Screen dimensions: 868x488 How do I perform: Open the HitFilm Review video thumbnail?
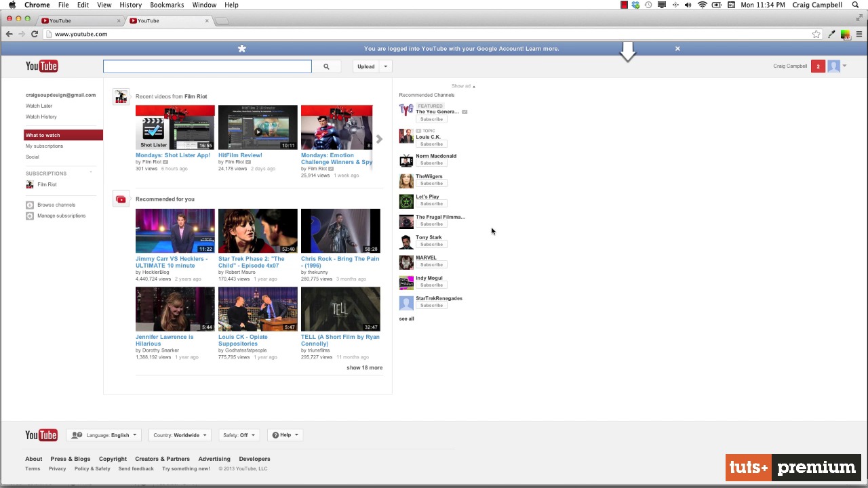point(258,127)
